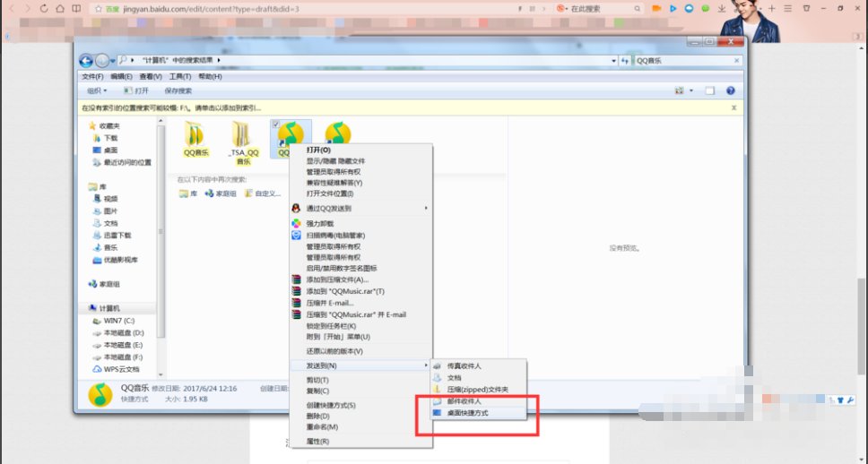Open the _TSA_QQ音乐 folder icon
This screenshot has height=464, width=868.
click(241, 133)
